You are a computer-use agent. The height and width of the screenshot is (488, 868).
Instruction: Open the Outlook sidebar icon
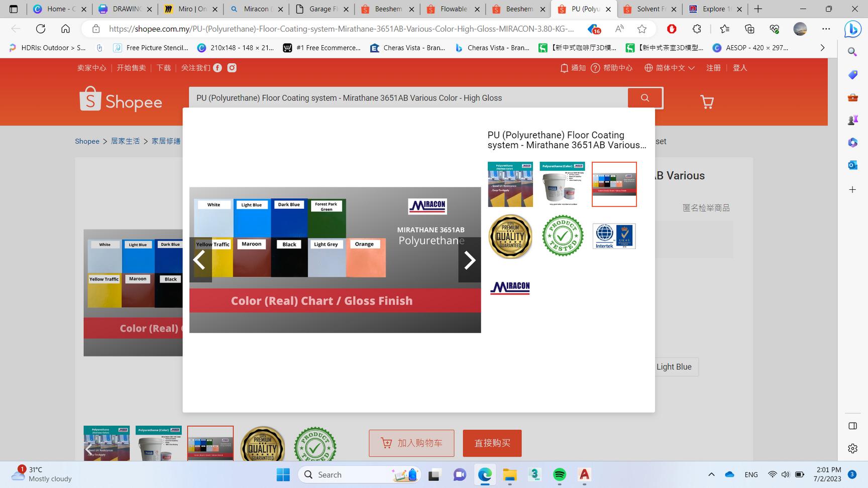[x=852, y=165]
